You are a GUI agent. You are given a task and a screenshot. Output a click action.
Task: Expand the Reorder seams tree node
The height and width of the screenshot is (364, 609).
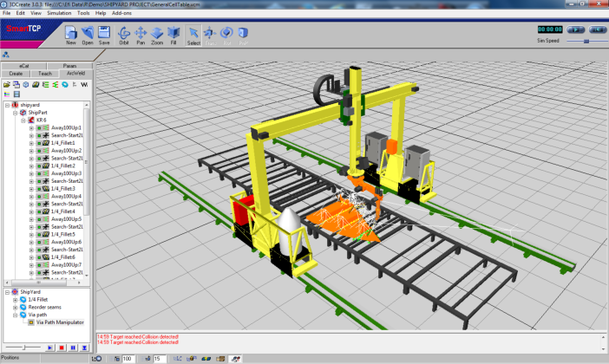click(x=15, y=308)
